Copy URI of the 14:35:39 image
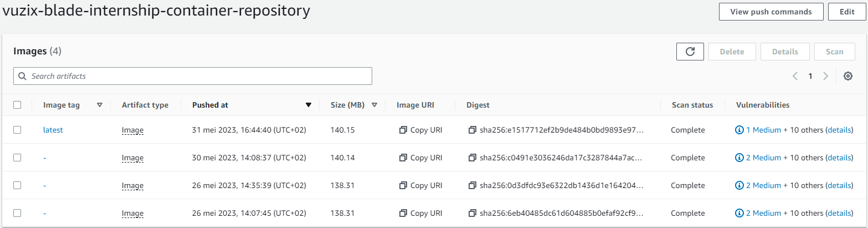The width and height of the screenshot is (868, 228). [420, 185]
